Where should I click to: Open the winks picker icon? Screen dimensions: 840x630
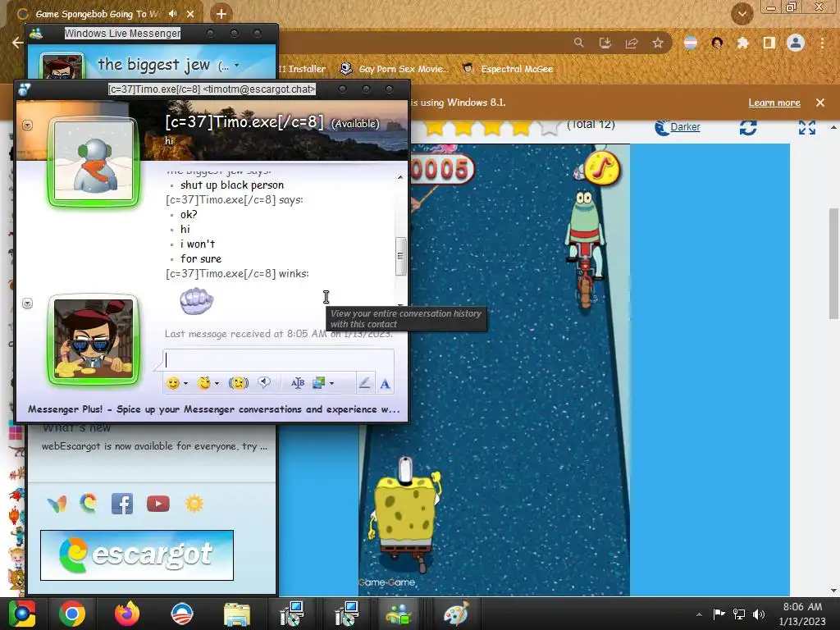pos(204,383)
